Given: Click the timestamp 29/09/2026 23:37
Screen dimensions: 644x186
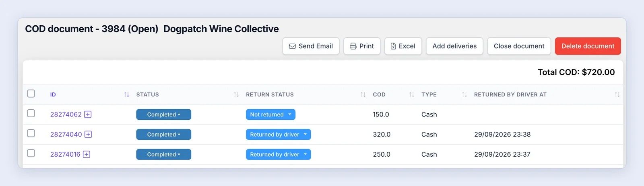Looking at the screenshot, I should pos(502,154).
